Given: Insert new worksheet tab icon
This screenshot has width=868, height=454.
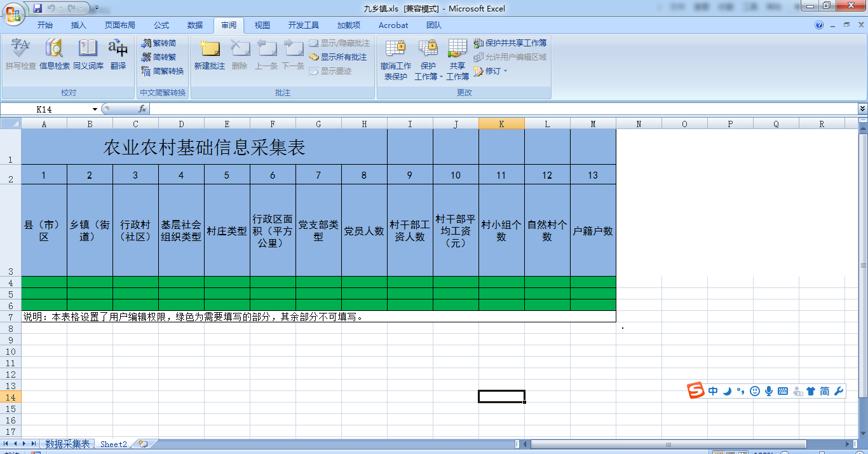Looking at the screenshot, I should tap(143, 444).
